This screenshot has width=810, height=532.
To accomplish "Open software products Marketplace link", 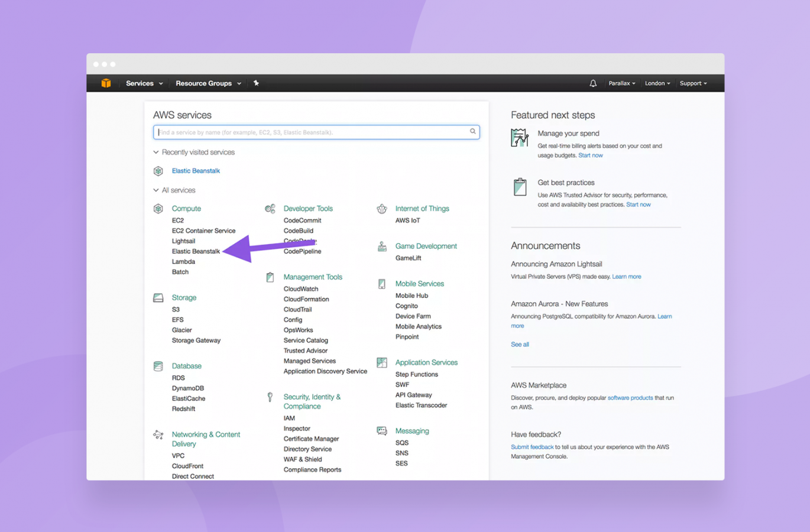I will pyautogui.click(x=630, y=398).
